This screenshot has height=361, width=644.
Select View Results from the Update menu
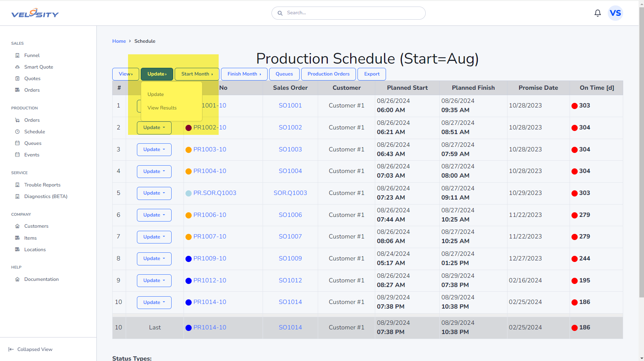point(162,108)
